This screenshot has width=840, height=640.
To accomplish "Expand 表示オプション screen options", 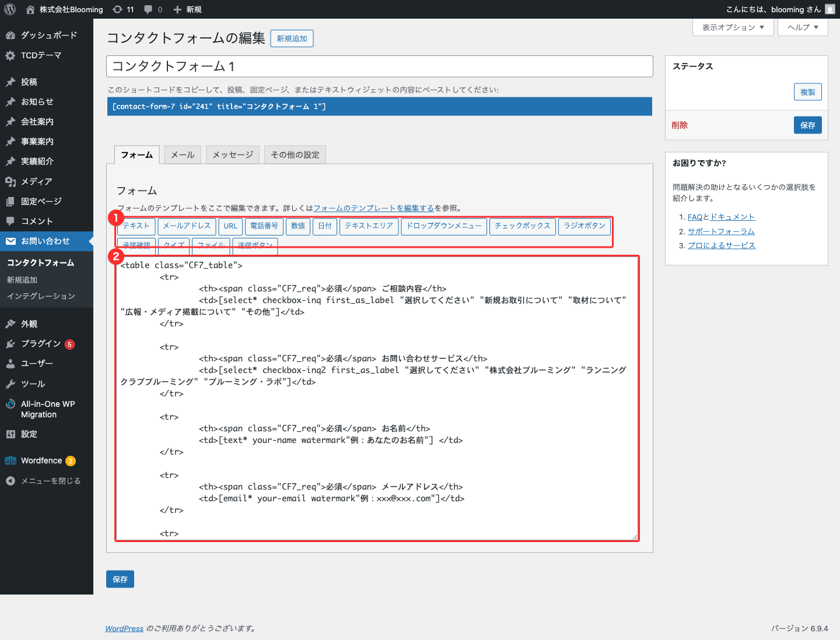I will pos(733,27).
